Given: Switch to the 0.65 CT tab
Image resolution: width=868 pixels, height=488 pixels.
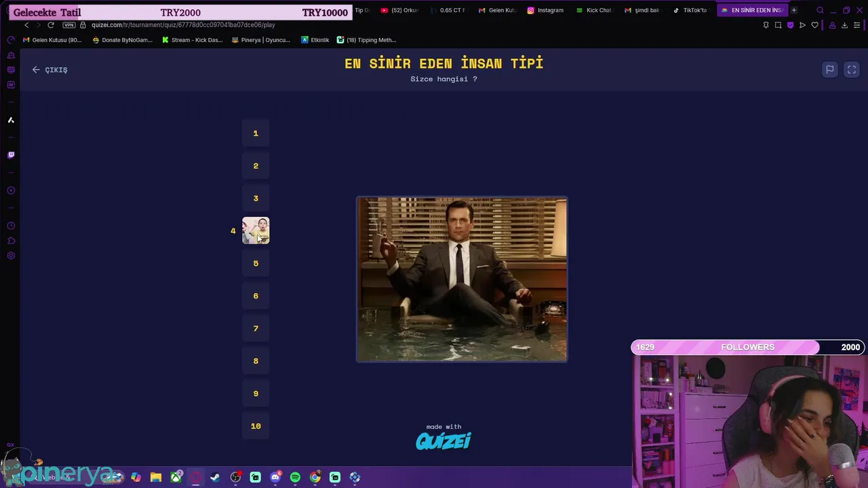Looking at the screenshot, I should click(448, 10).
